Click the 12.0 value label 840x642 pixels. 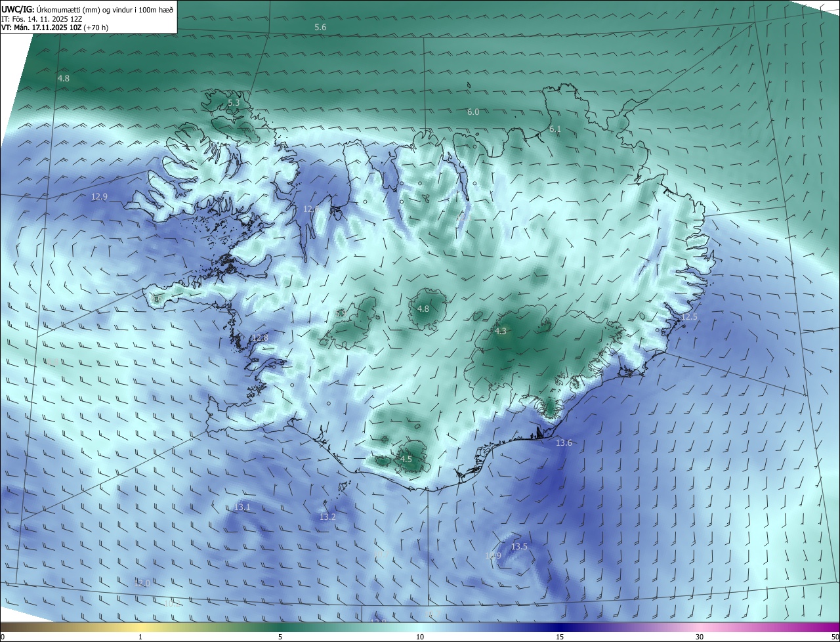point(142,583)
